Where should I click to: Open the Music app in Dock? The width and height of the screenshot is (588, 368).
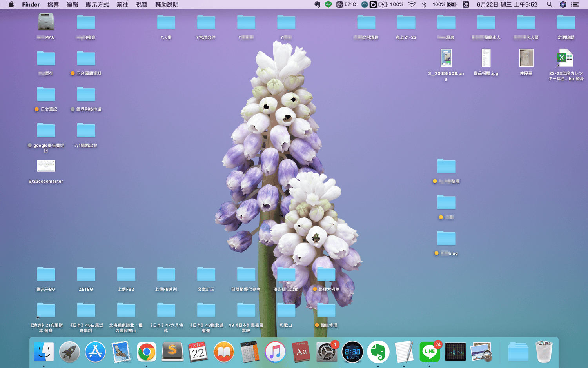[x=275, y=352]
